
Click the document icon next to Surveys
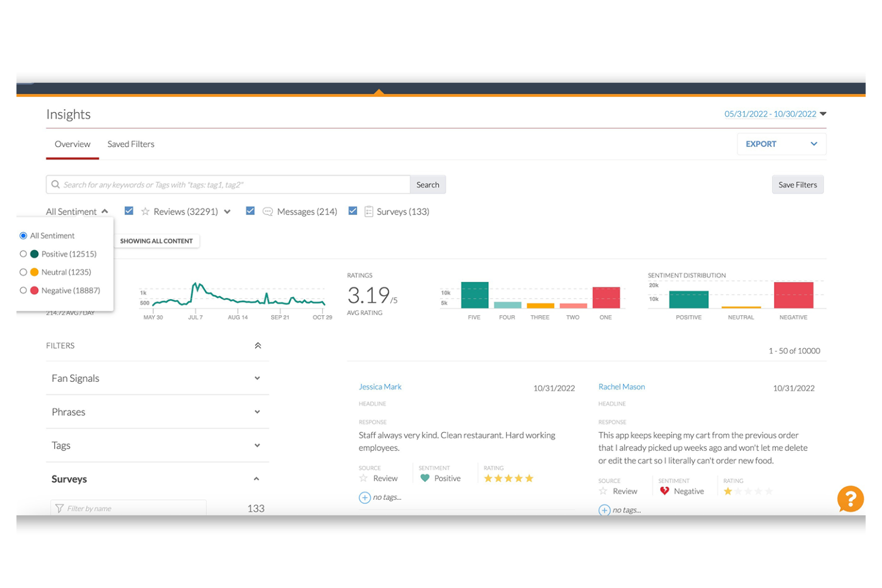click(x=369, y=211)
